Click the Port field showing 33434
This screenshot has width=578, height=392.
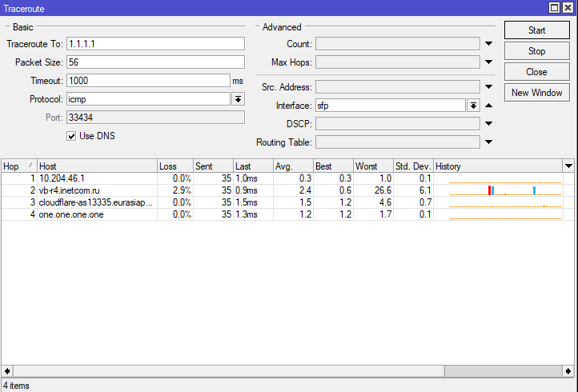[x=155, y=118]
